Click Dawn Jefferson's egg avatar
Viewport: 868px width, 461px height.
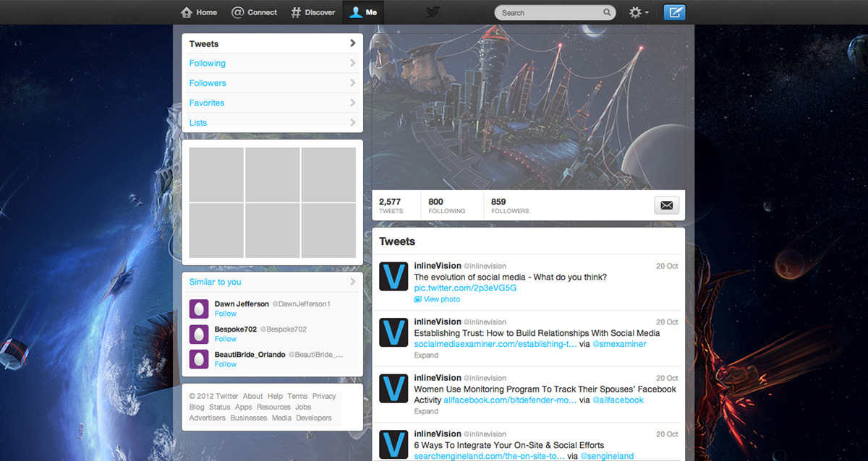click(x=199, y=309)
